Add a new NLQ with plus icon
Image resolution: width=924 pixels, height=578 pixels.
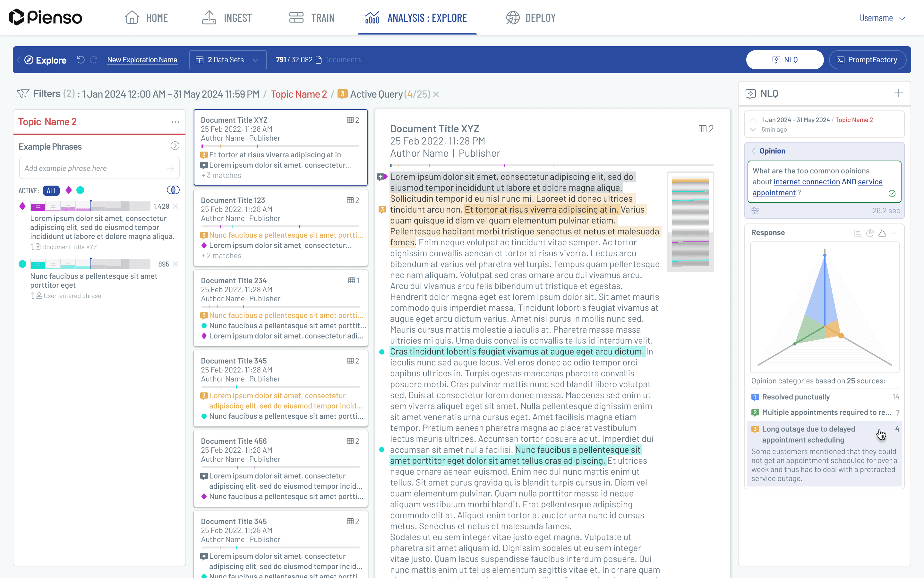point(898,93)
